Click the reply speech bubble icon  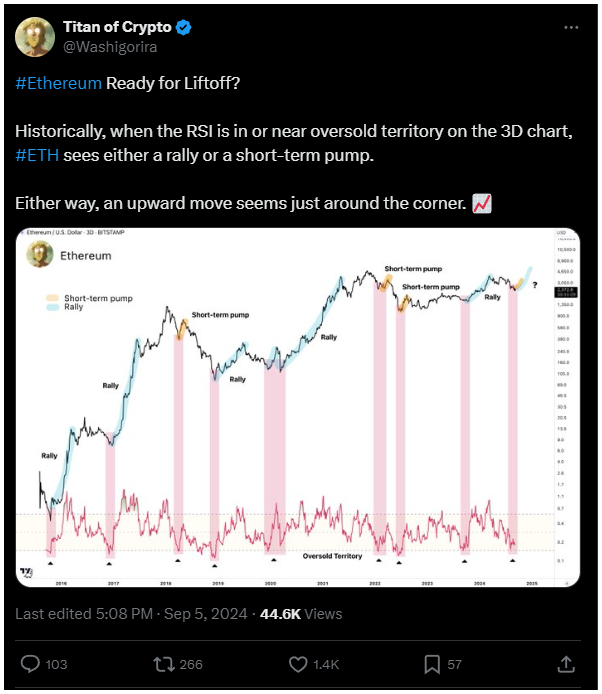tap(30, 664)
